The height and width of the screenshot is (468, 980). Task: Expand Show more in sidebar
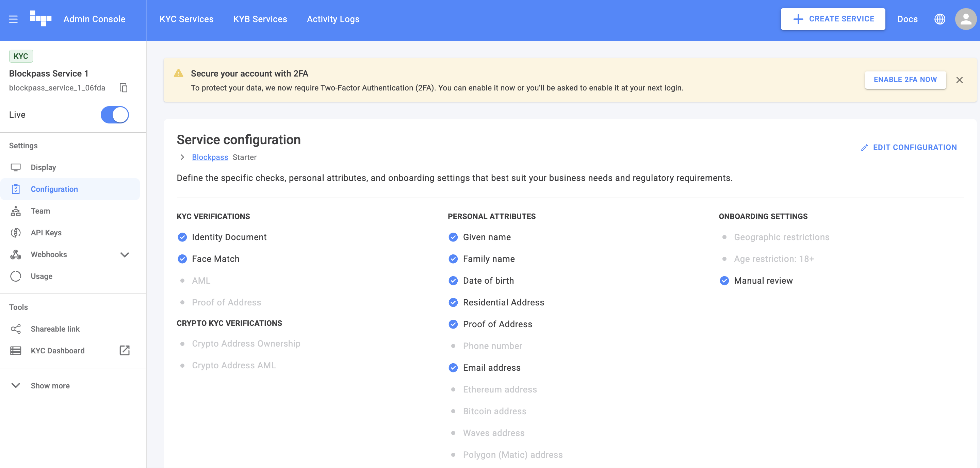pos(16,385)
